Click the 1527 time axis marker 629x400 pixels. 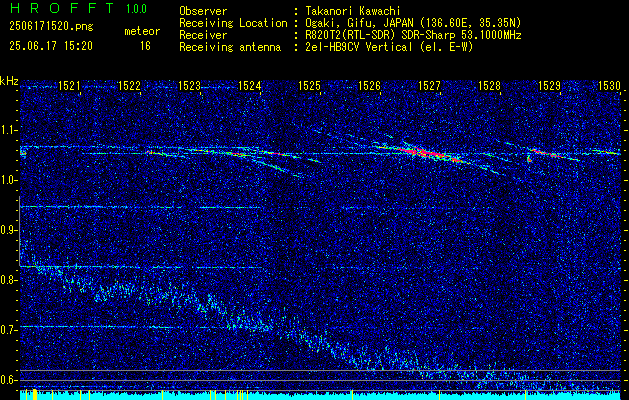(429, 85)
